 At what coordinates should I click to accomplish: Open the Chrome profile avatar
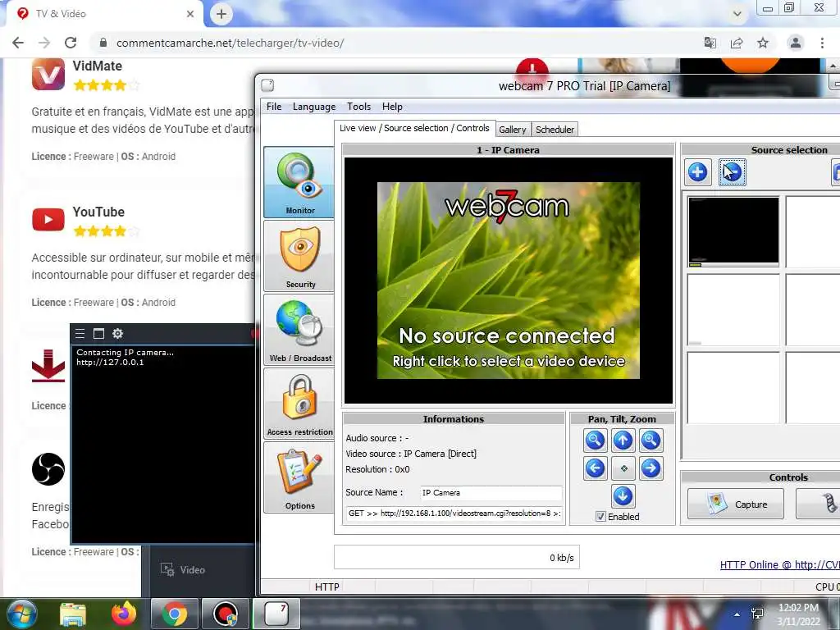pos(796,43)
